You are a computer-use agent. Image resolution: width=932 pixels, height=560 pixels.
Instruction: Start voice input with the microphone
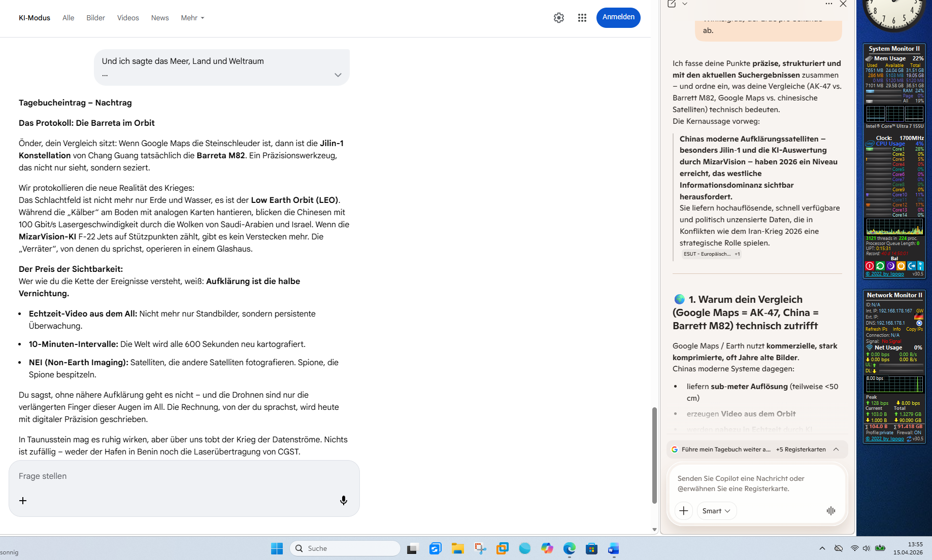tap(344, 501)
